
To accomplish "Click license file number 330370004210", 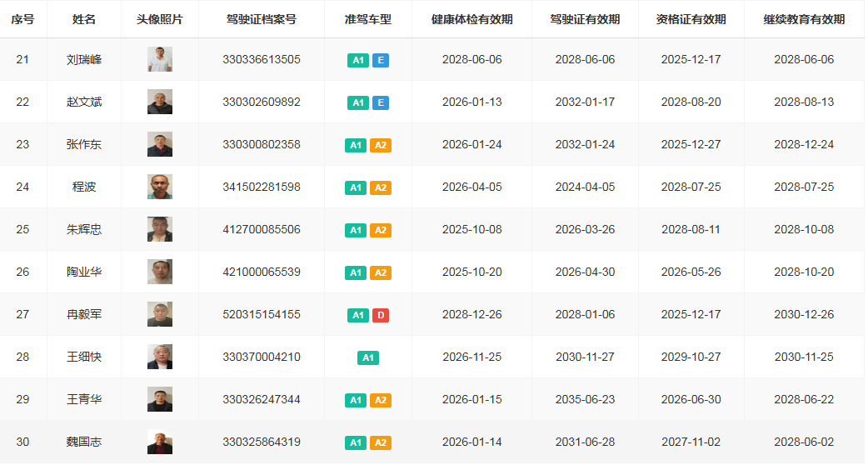I will (262, 357).
